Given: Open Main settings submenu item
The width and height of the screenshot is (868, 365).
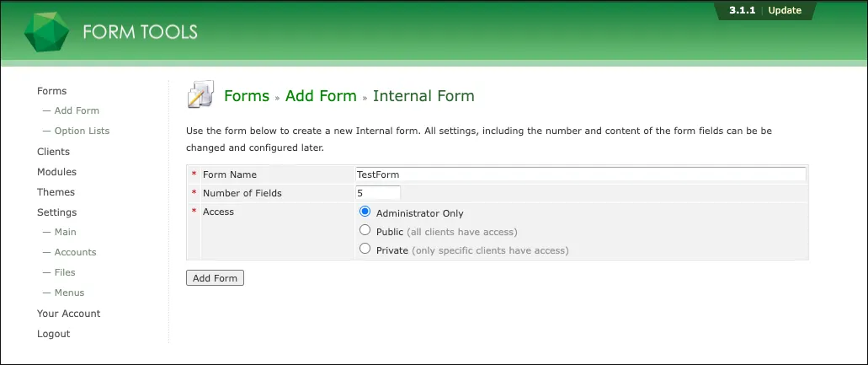Looking at the screenshot, I should pos(65,232).
